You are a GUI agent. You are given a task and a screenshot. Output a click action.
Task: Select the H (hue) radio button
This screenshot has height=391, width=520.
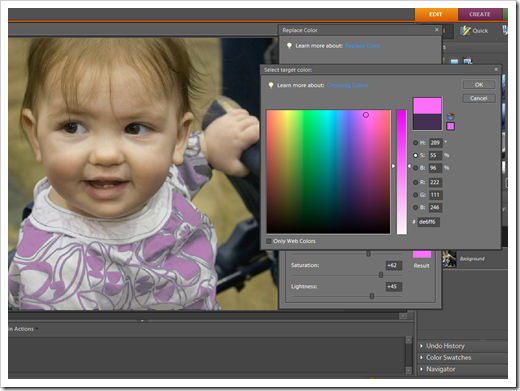415,143
